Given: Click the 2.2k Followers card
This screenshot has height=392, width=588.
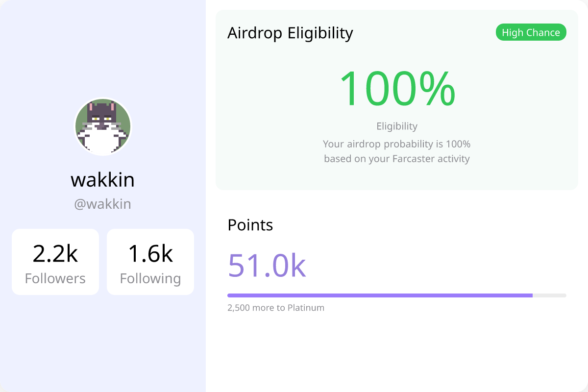Looking at the screenshot, I should [55, 262].
